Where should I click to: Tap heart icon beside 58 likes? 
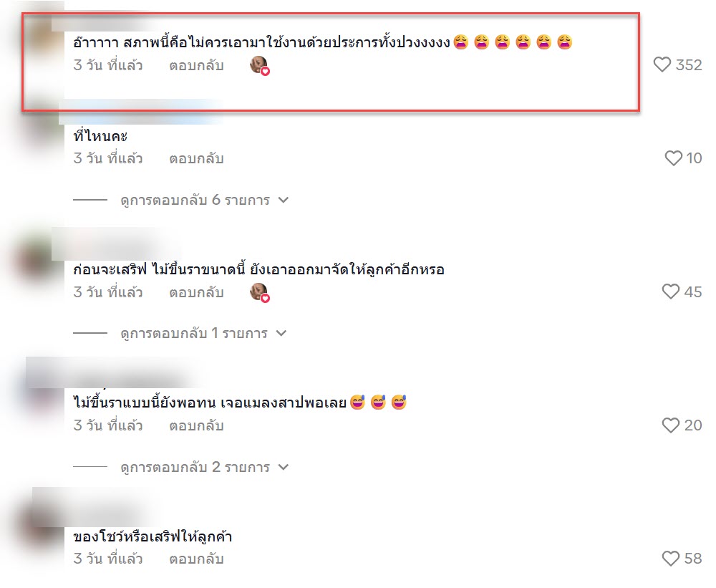[x=670, y=559]
